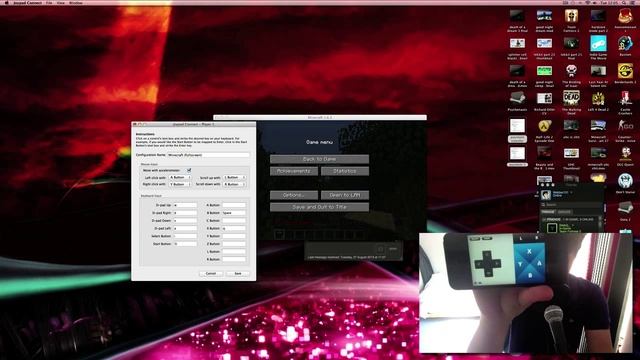
Task: Click the A Button key field
Action: click(x=234, y=205)
